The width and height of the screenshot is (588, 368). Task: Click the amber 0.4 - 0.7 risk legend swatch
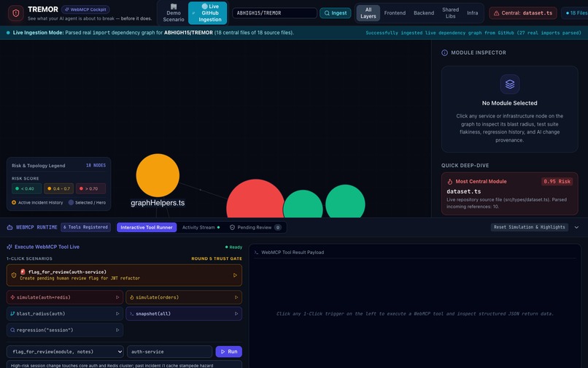click(x=58, y=188)
